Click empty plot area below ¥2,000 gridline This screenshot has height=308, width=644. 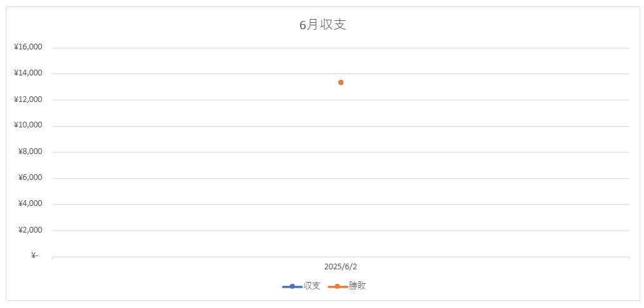pyautogui.click(x=341, y=243)
